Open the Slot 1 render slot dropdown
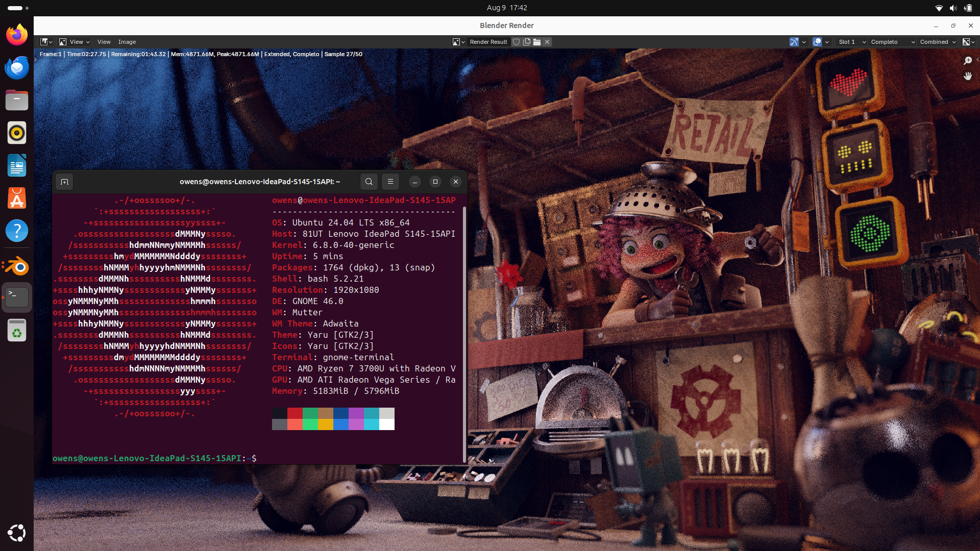980x551 pixels. [x=851, y=42]
